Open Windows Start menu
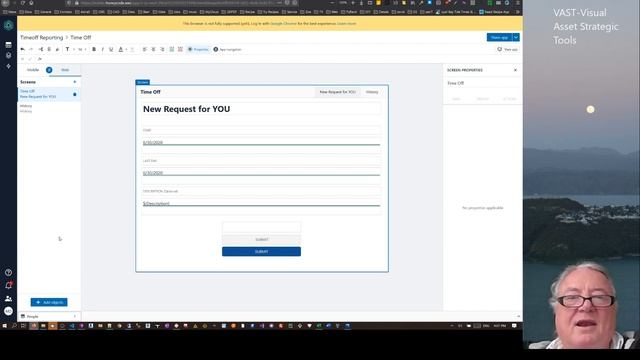 point(5,326)
